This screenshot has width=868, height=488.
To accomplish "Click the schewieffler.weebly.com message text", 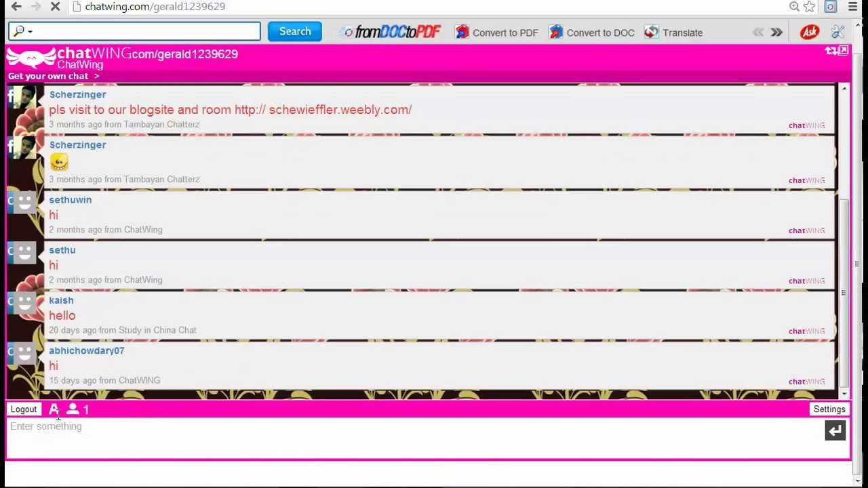I will point(231,109).
